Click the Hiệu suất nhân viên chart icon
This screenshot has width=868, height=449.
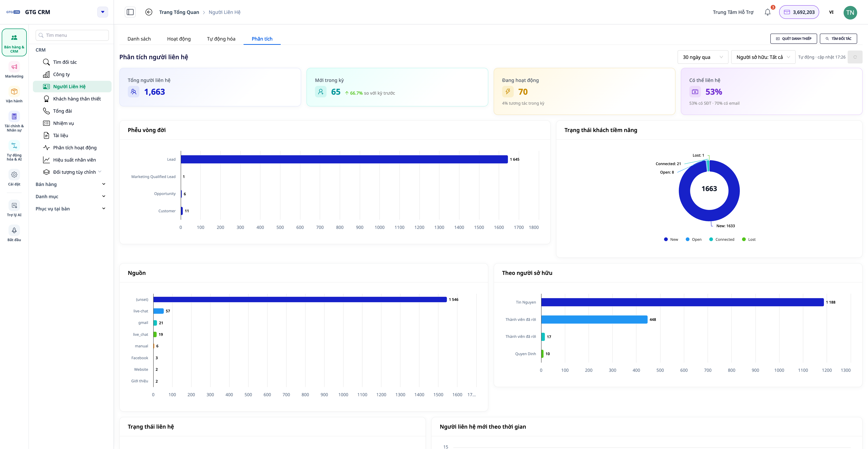tap(46, 160)
